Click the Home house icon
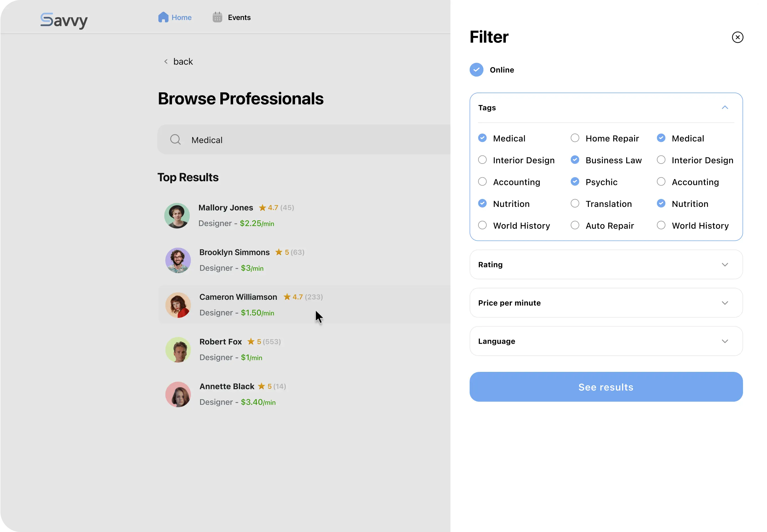 (163, 17)
